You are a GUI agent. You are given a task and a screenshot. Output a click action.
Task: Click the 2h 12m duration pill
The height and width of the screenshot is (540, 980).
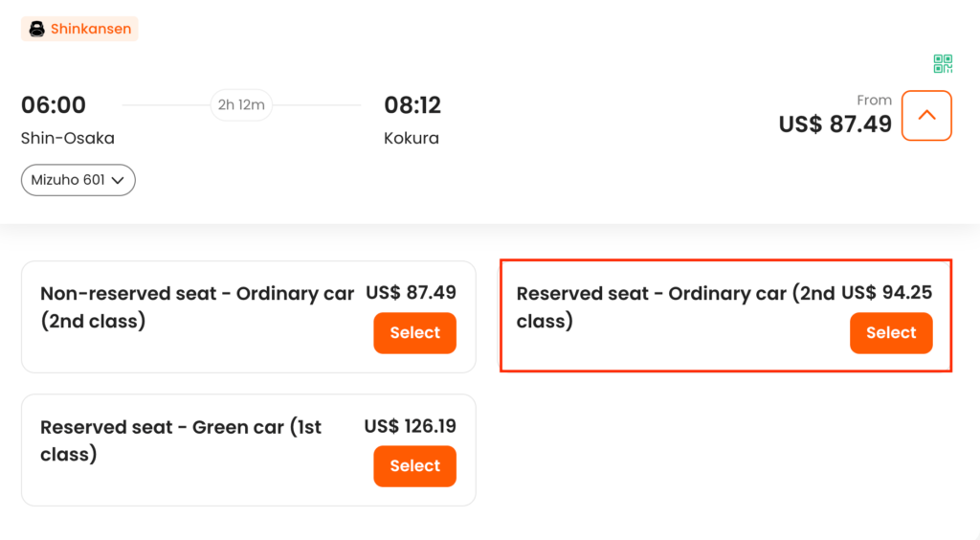pos(241,104)
